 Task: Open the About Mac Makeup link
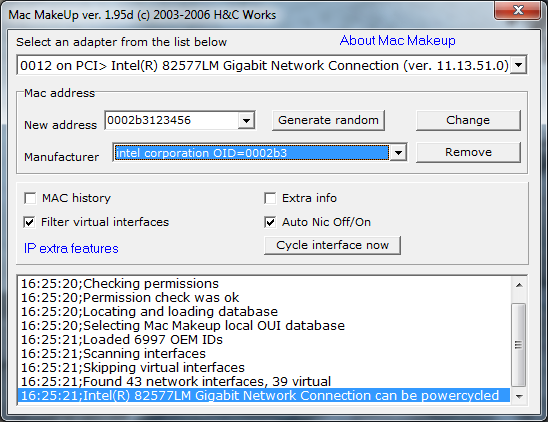(x=397, y=41)
